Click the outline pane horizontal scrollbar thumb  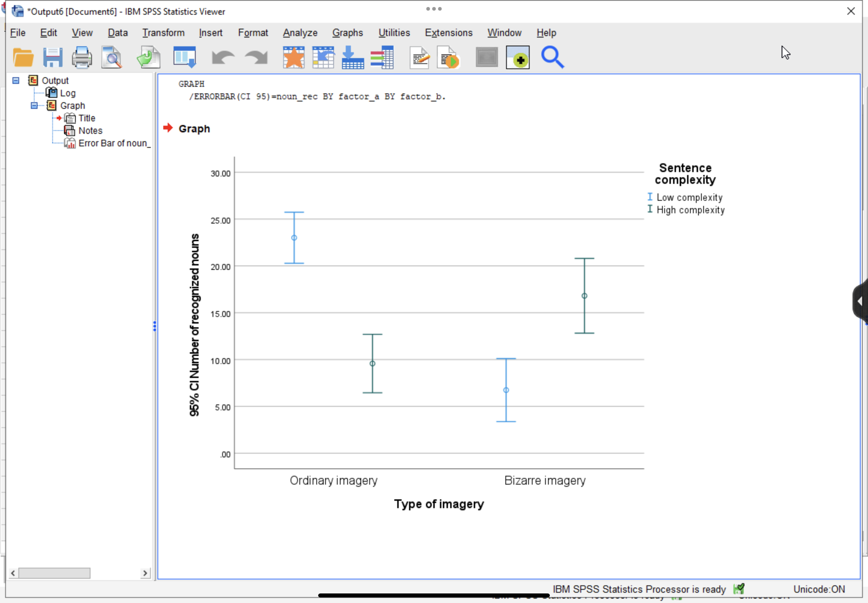point(54,573)
